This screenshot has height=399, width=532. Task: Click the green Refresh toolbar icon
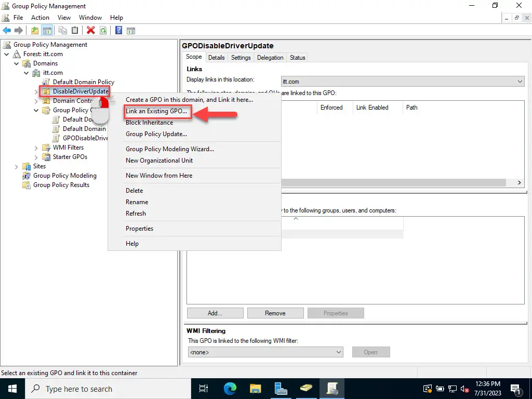coord(103,31)
